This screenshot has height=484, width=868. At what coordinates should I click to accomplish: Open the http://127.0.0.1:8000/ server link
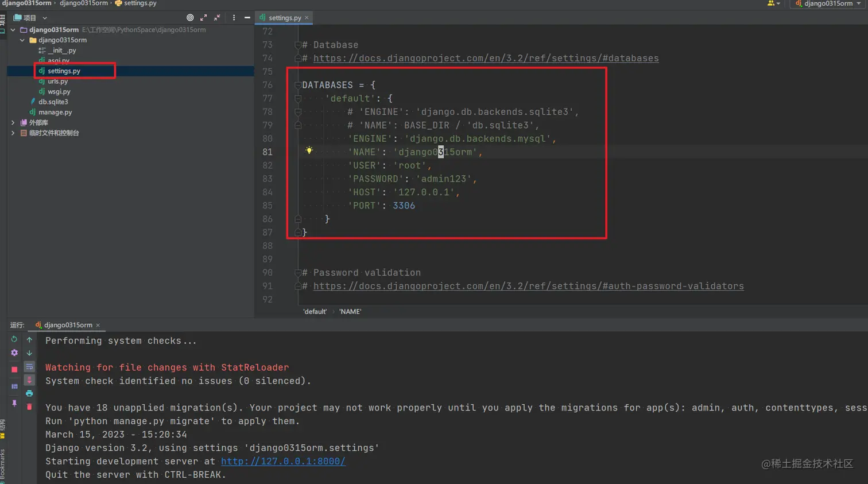click(283, 461)
